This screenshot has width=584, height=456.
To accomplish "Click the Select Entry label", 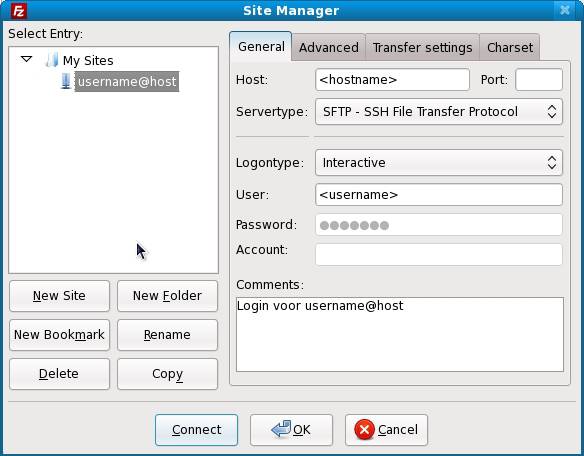I will click(45, 34).
